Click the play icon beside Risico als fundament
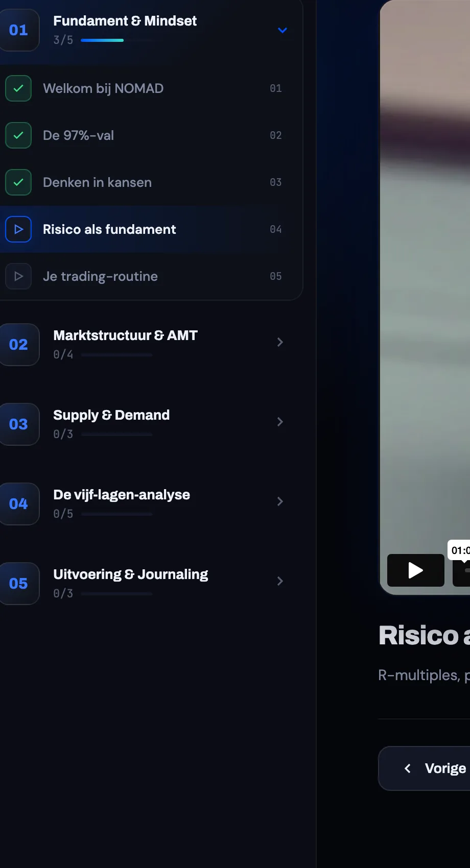 pos(18,229)
